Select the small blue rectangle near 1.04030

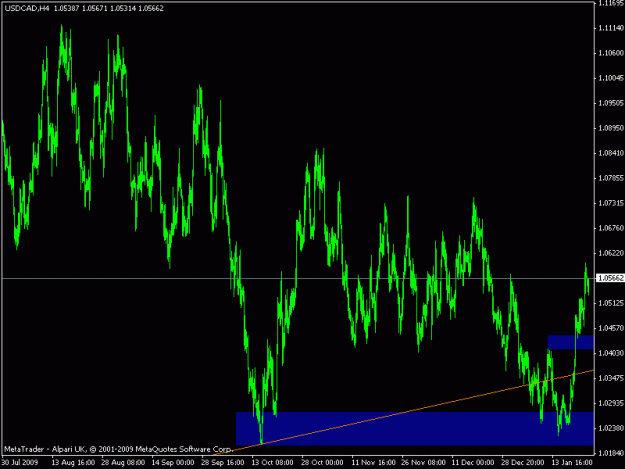tap(571, 342)
